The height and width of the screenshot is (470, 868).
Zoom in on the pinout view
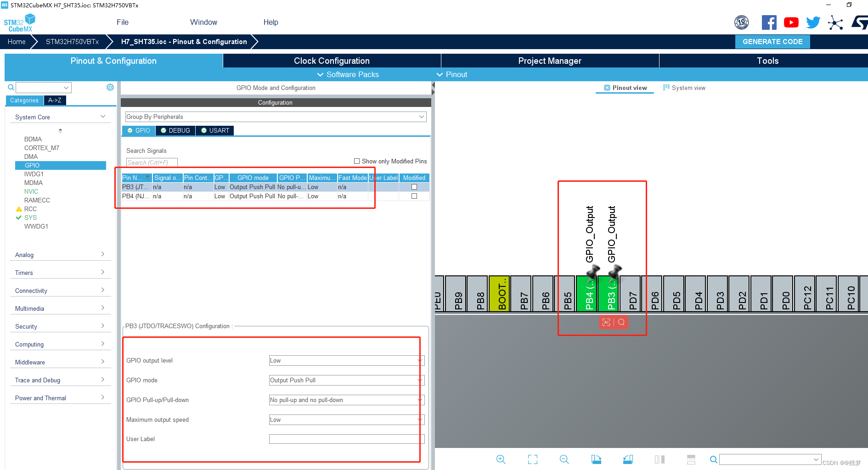(501, 459)
